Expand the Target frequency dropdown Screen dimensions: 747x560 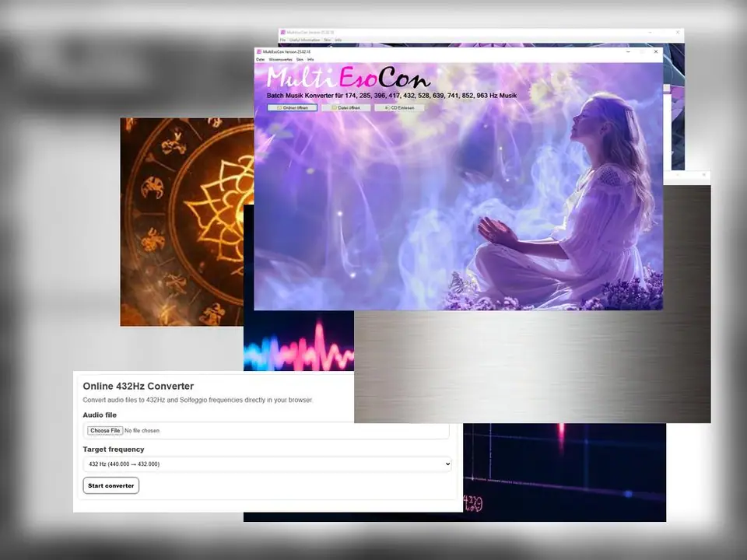[x=267, y=464]
